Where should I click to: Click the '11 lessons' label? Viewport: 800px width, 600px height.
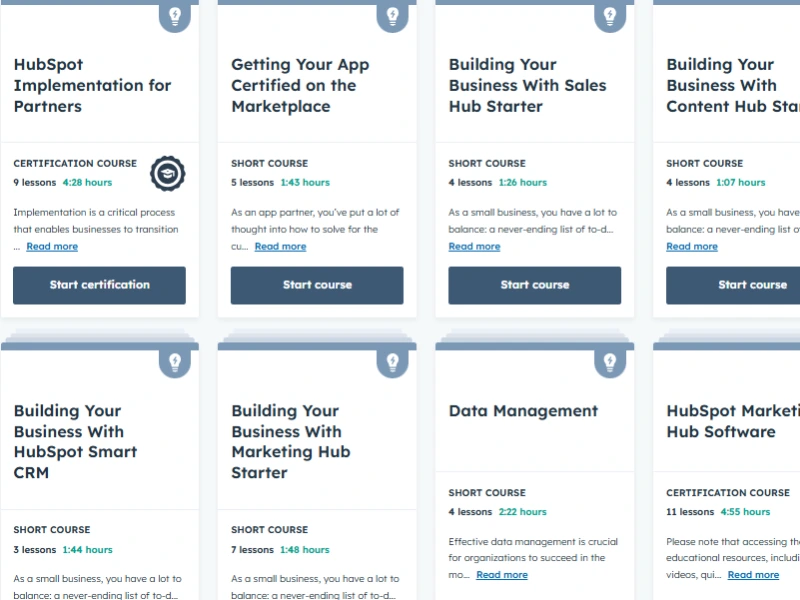[690, 512]
